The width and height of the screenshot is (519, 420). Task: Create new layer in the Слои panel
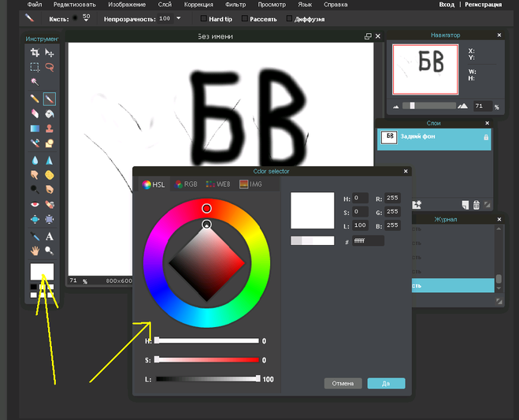coord(465,205)
